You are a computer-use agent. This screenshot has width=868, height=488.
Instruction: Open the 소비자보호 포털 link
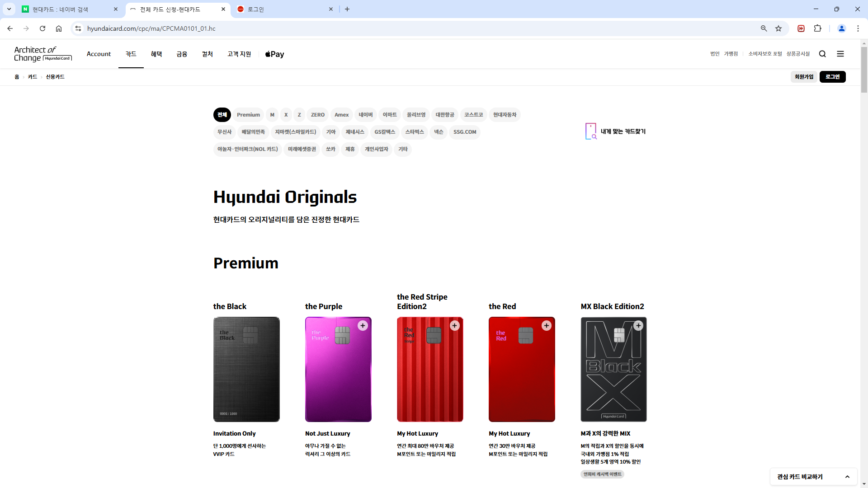765,54
